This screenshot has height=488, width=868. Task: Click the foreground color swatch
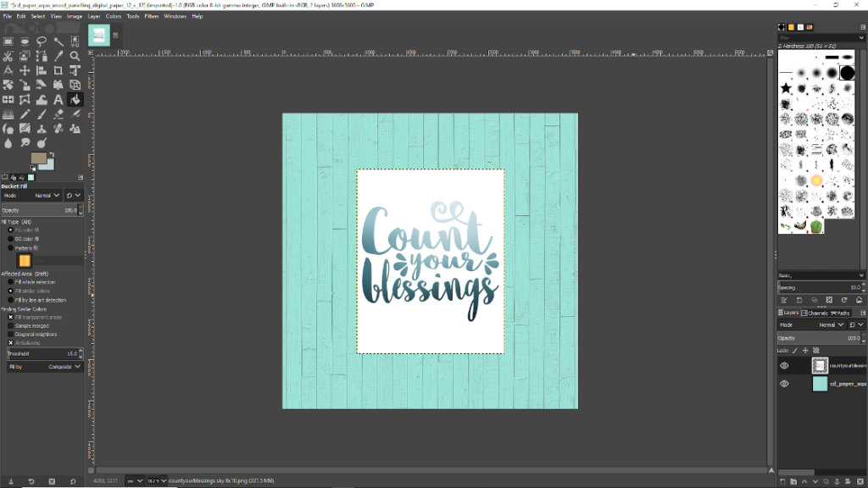tap(37, 158)
